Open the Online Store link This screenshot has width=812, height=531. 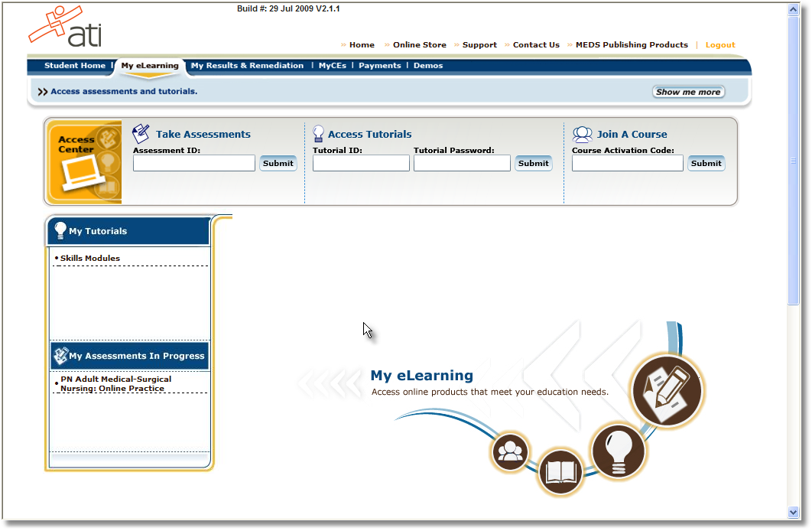click(420, 44)
